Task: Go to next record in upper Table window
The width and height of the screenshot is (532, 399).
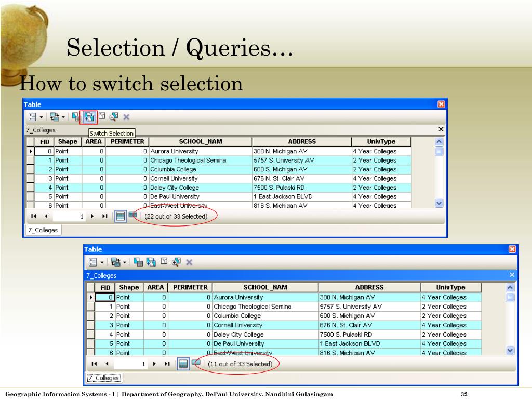Action: (x=92, y=216)
